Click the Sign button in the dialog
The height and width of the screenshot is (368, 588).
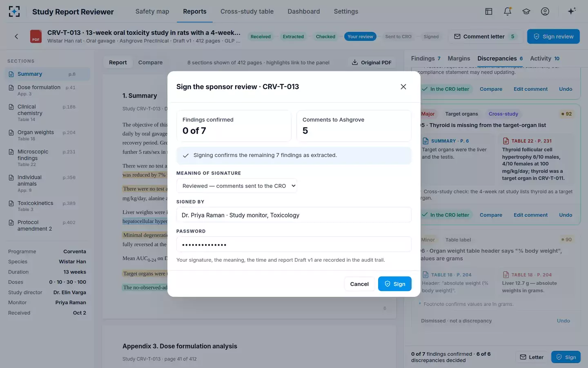coord(394,284)
